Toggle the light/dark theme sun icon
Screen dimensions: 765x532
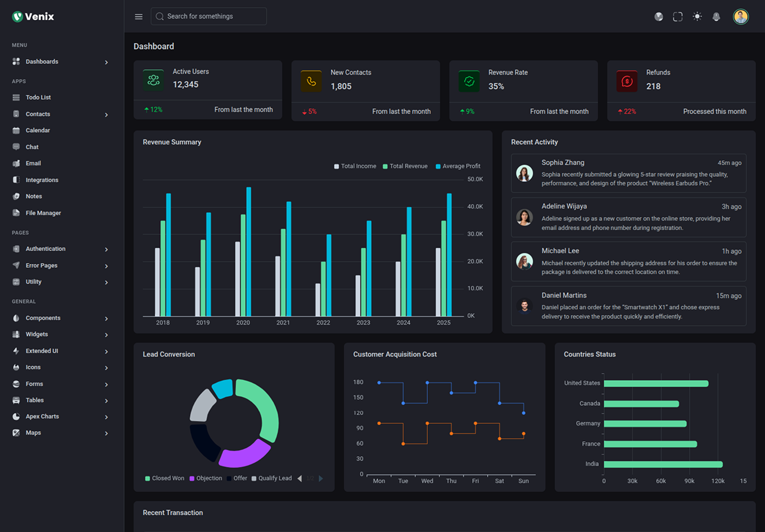pos(697,17)
